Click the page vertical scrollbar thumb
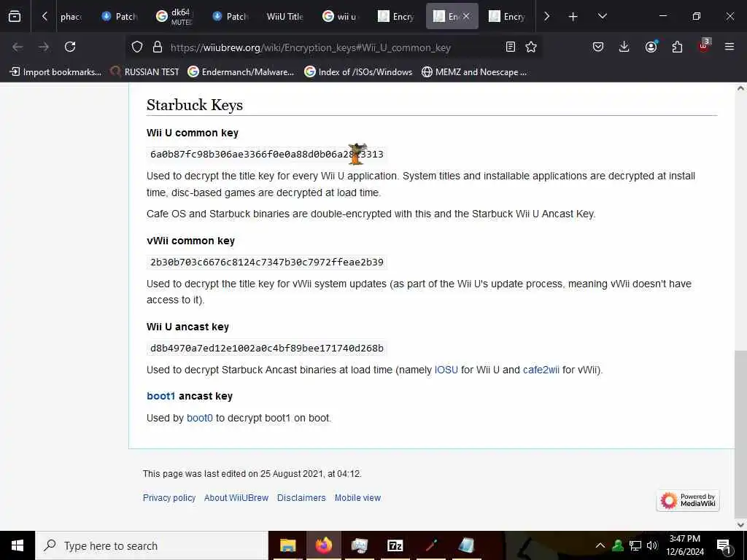 click(740, 433)
